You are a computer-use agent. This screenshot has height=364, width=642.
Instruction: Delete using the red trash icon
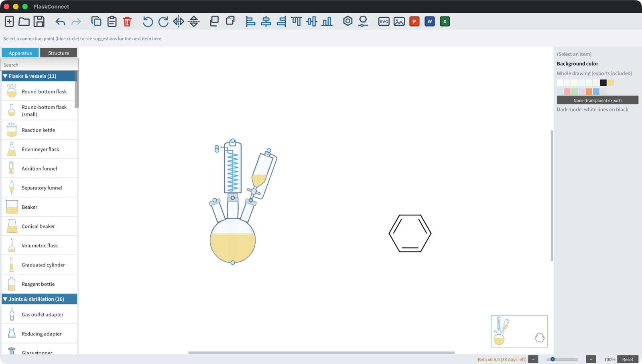coord(127,21)
